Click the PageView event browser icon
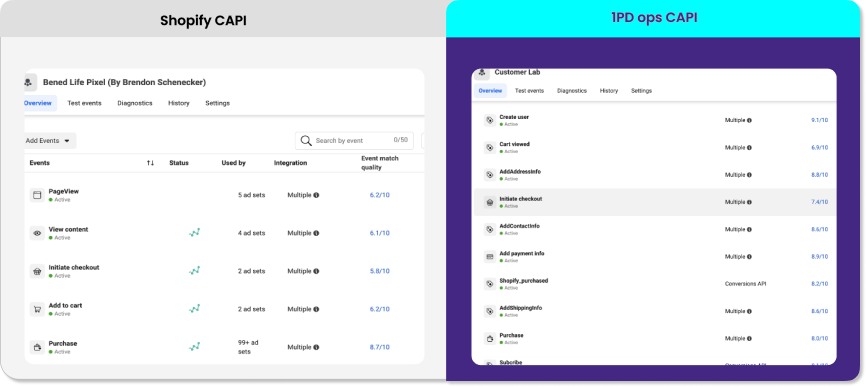 [x=37, y=195]
